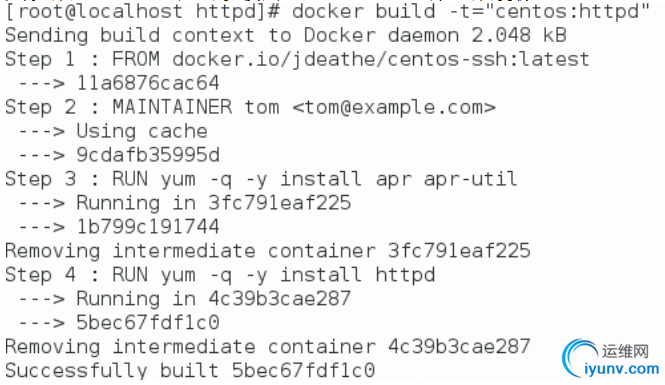
Task: Click the Step 2 MAINTAINER line
Action: click(x=250, y=107)
